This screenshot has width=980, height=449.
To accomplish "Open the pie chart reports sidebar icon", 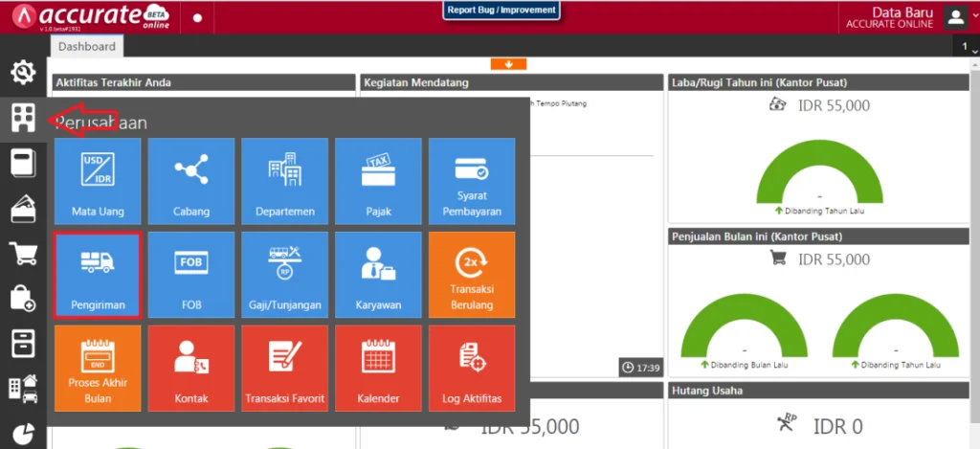I will (x=23, y=434).
